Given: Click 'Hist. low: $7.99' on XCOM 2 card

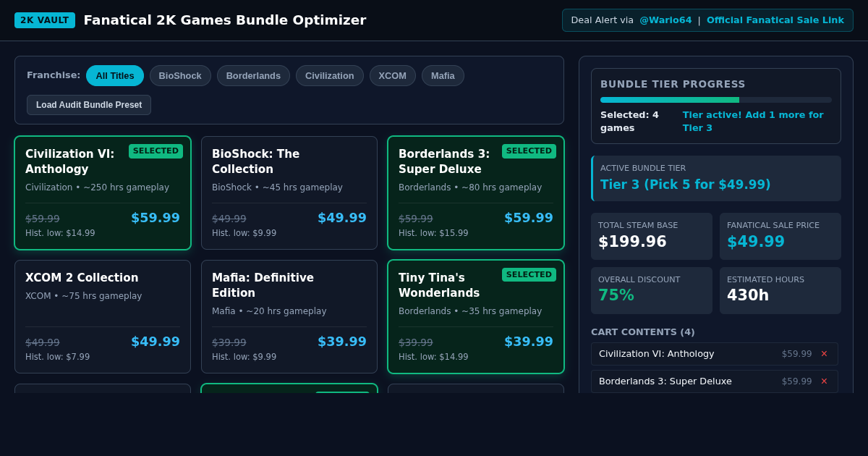Looking at the screenshot, I should click(58, 357).
